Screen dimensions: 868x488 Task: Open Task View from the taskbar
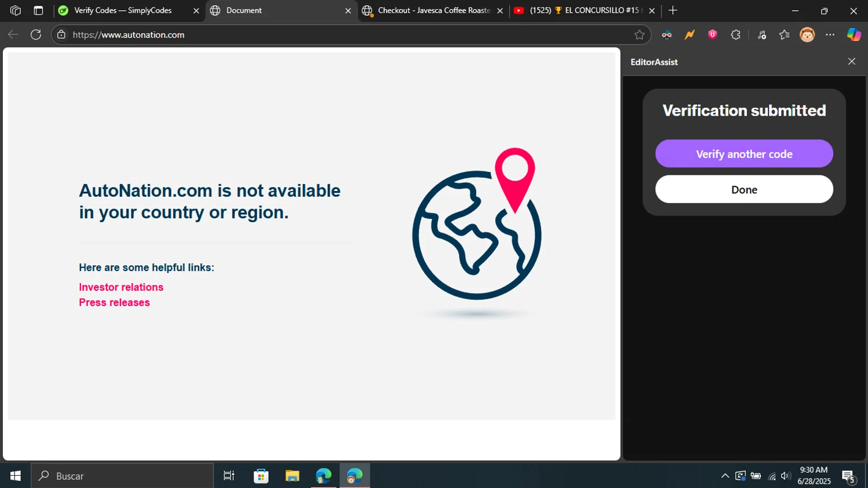(229, 476)
